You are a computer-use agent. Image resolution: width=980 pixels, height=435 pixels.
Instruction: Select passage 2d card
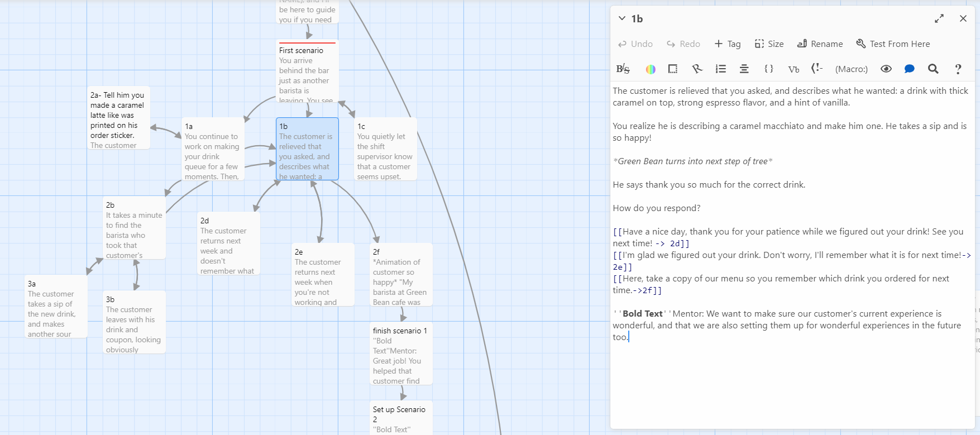(x=228, y=243)
